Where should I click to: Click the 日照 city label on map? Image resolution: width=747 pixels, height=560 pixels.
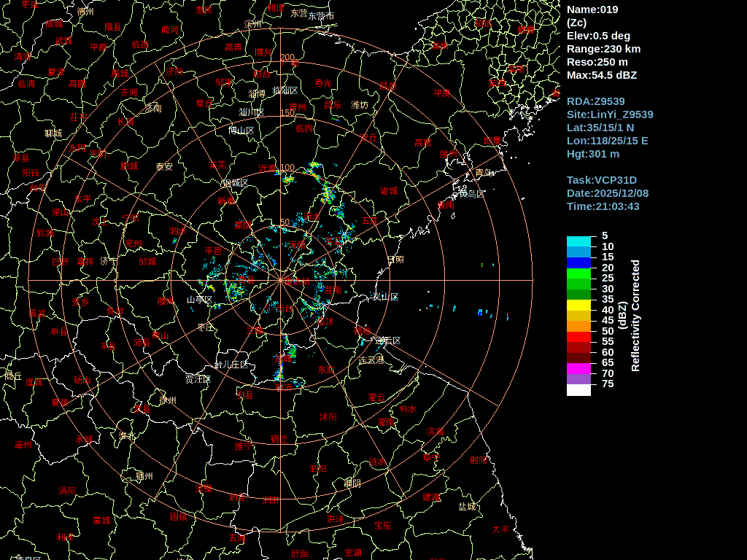point(395,260)
